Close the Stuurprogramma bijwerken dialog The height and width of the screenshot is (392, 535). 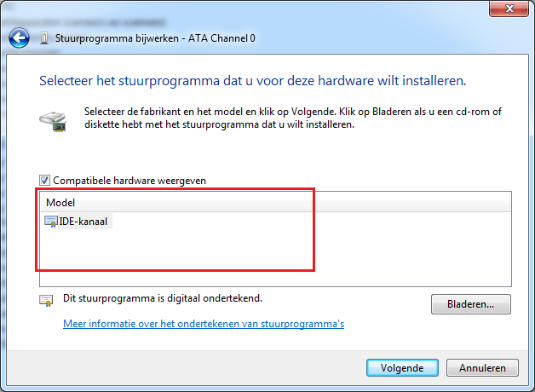tap(509, 9)
